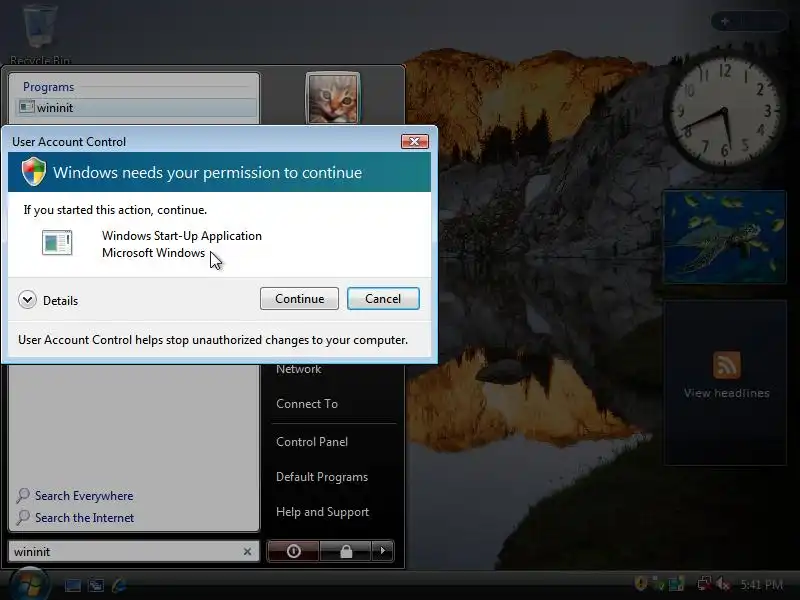
Task: Click the Show Desktop quick launch icon
Action: point(72,585)
